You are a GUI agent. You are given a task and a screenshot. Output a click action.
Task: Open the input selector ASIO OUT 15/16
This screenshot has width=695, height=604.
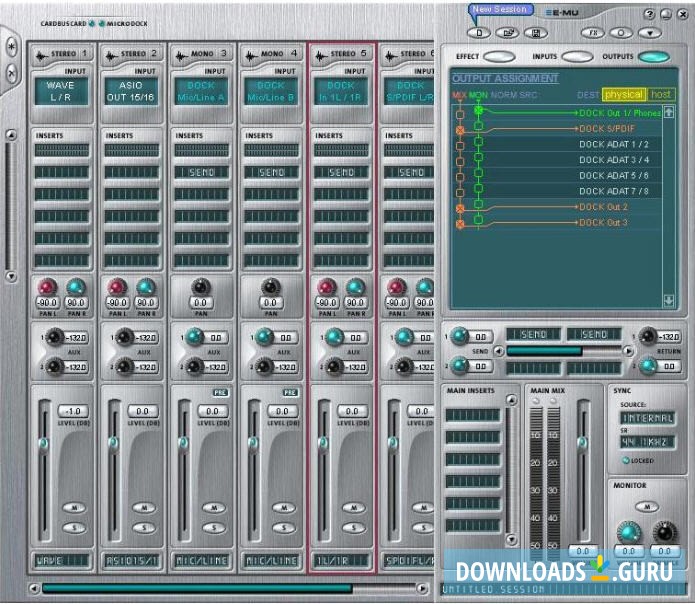click(x=131, y=91)
